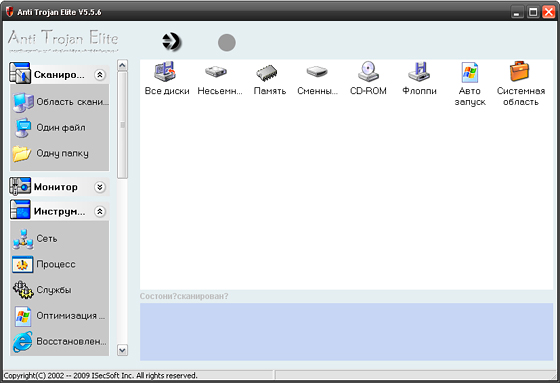Click the black arrow start scan icon
560x383 pixels.
coord(172,42)
